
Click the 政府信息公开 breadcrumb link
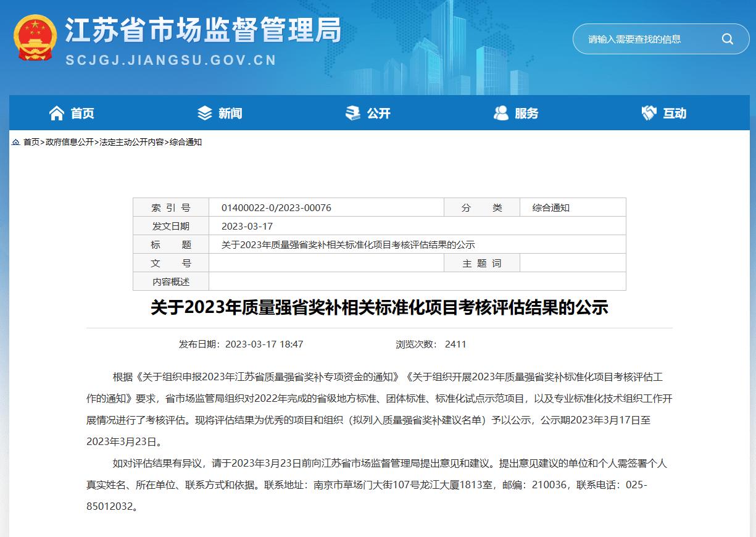point(69,142)
